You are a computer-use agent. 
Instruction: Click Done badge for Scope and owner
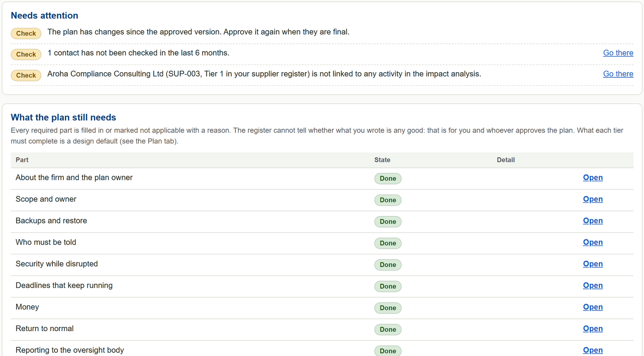pyautogui.click(x=388, y=200)
